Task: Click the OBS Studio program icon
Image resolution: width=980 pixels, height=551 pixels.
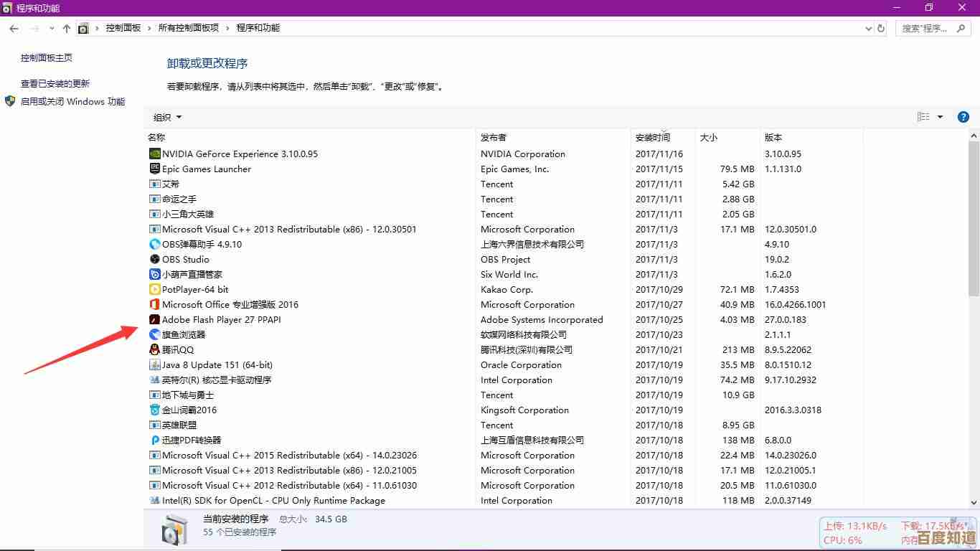Action: click(x=154, y=259)
